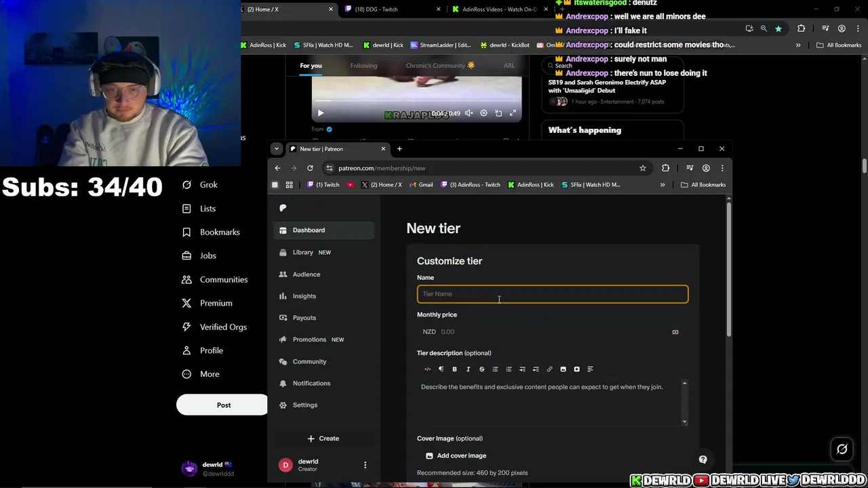868x488 pixels.
Task: Insert hyperlink in tier description editor
Action: (549, 369)
